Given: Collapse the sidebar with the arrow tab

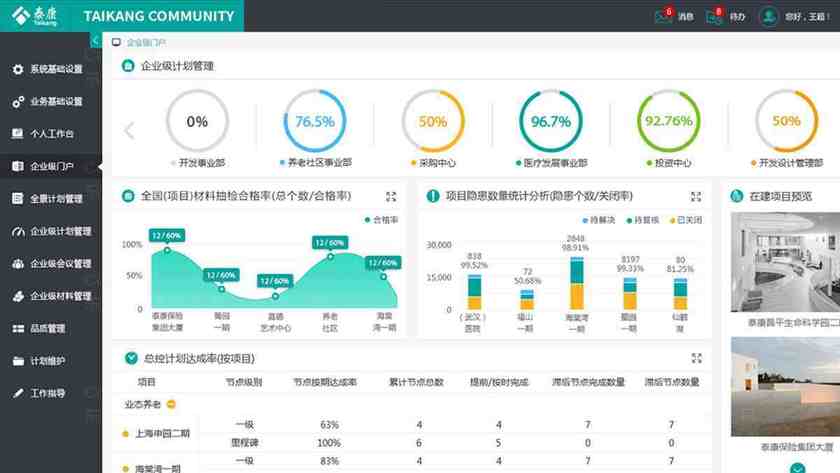Looking at the screenshot, I should pos(96,41).
